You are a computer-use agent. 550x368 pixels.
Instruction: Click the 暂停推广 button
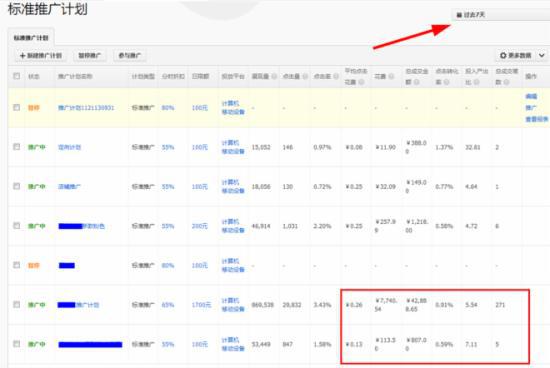coord(89,55)
